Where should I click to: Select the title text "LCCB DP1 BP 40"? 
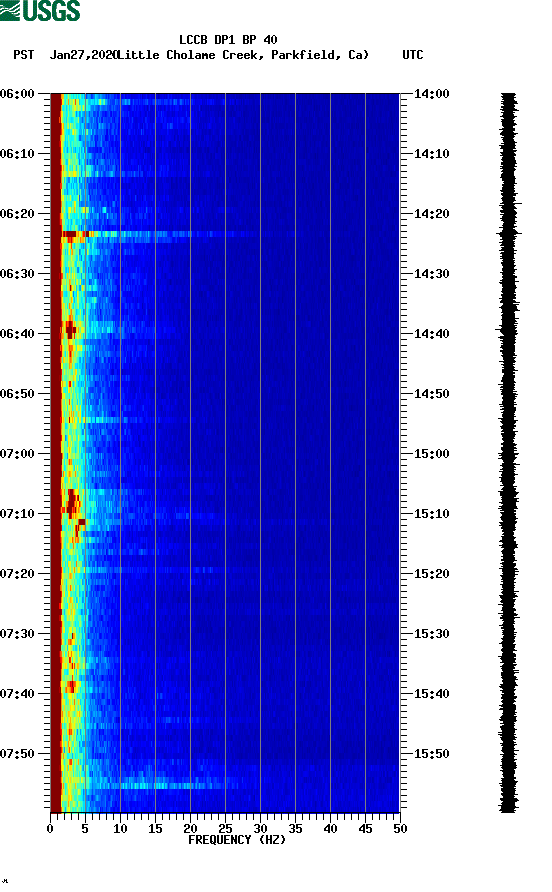(228, 40)
